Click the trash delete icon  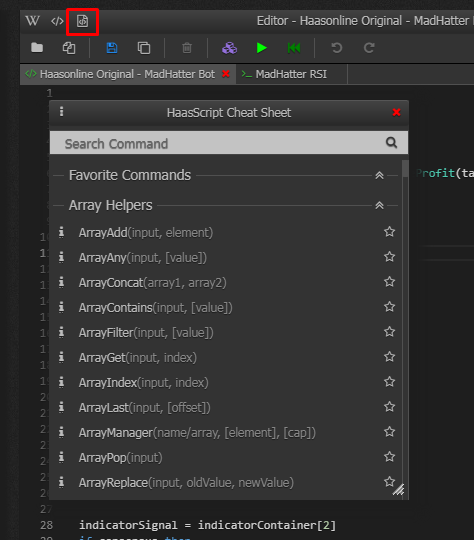click(x=187, y=48)
